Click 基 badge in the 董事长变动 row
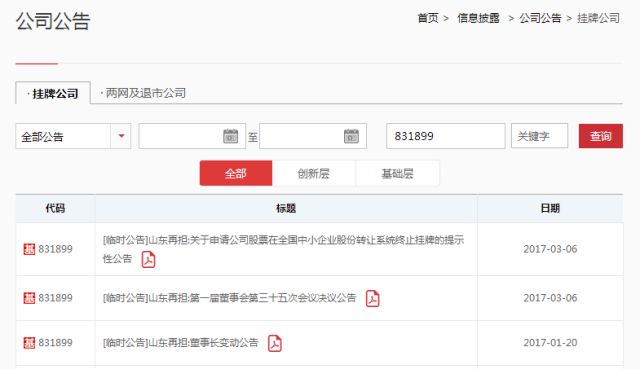This screenshot has height=369, width=640. point(29,343)
